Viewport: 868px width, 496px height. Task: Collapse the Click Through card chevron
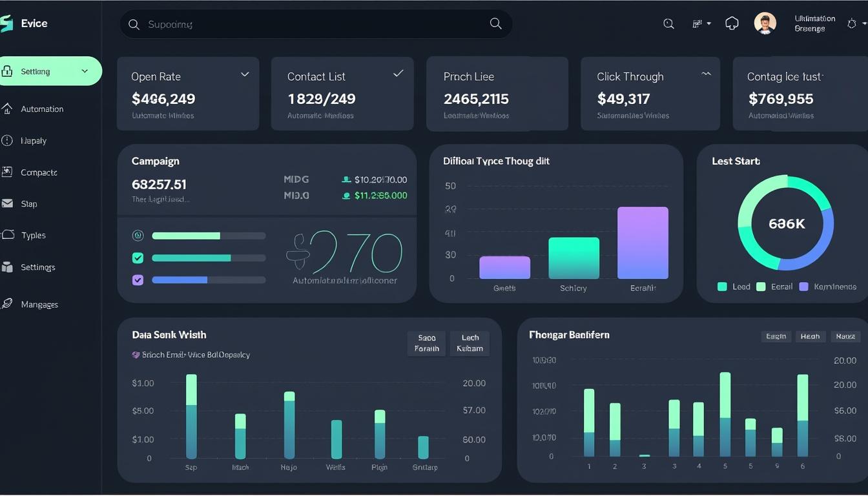[706, 74]
